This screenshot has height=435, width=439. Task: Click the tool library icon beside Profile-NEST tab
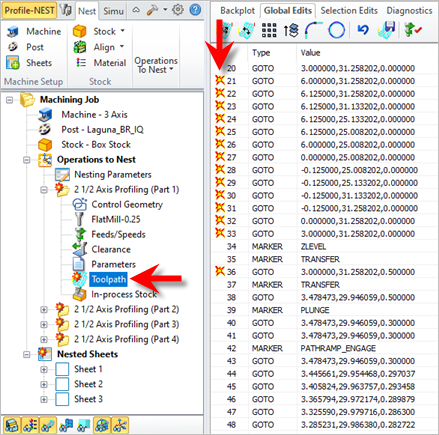[66, 10]
